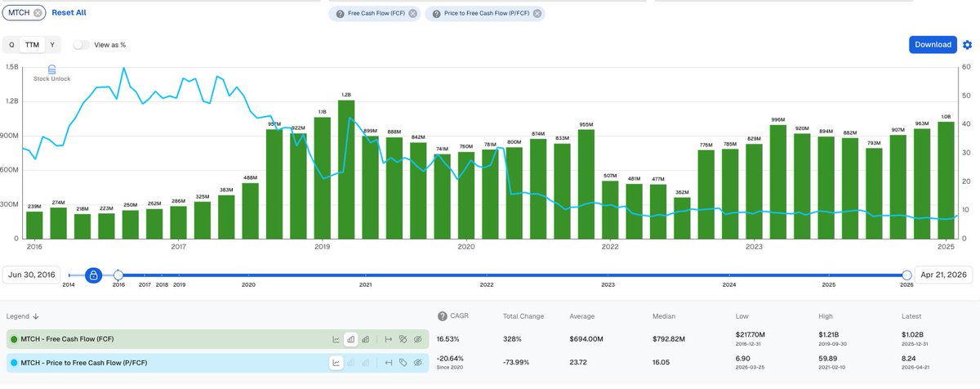Image resolution: width=980 pixels, height=389 pixels.
Task: Hide the Free Cash Flow series
Action: coord(418,339)
